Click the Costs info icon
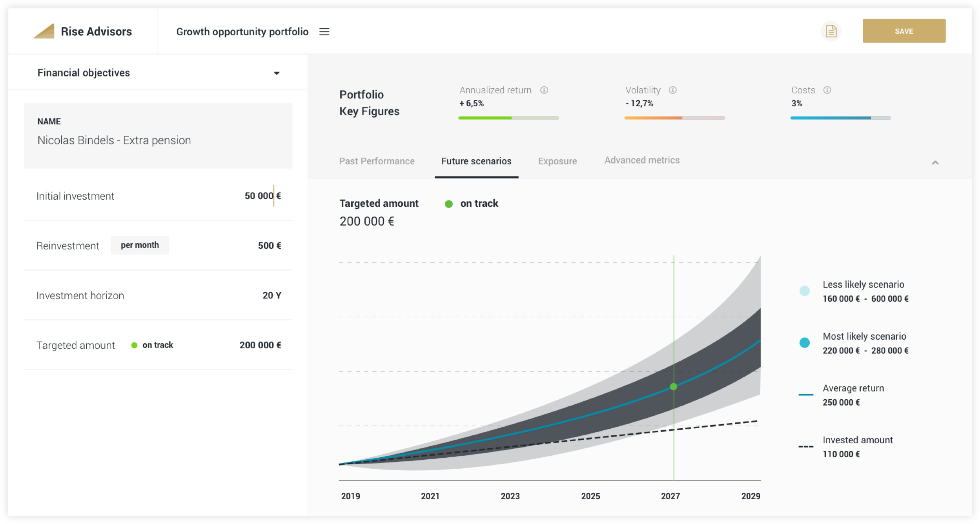The width and height of the screenshot is (980, 524). [827, 90]
